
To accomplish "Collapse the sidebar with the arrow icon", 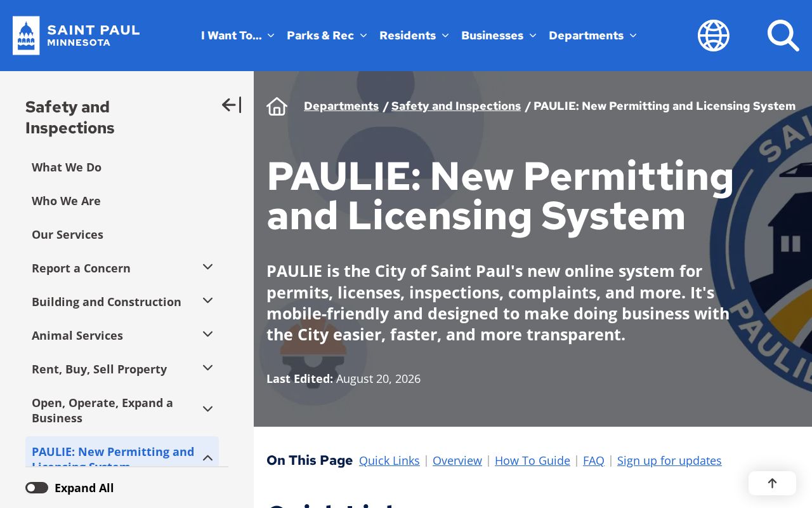I will click(232, 105).
